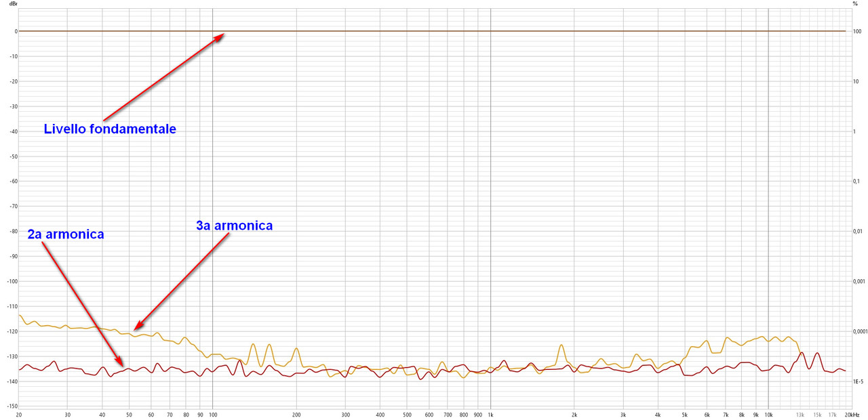This screenshot has width=868, height=420.
Task: Click the 17k frequency axis label
Action: coord(833,414)
